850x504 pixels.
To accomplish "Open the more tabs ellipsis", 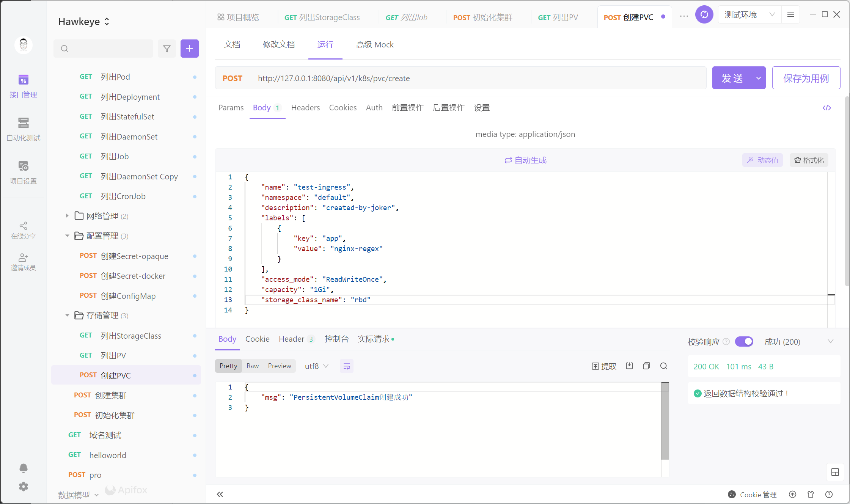I will pos(684,16).
